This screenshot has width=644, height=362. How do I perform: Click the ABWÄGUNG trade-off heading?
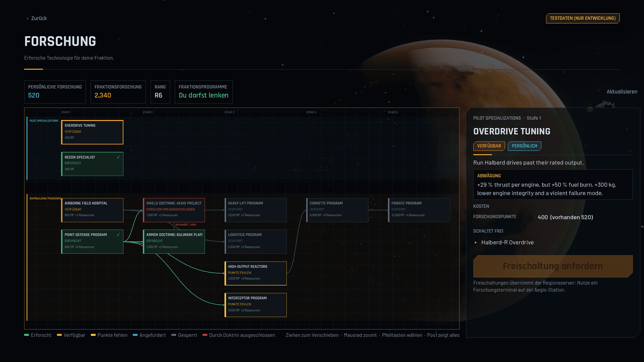[489, 176]
